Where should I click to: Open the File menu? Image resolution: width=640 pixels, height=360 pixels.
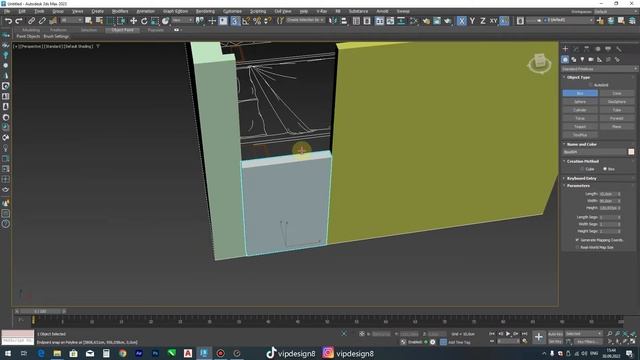click(7, 11)
